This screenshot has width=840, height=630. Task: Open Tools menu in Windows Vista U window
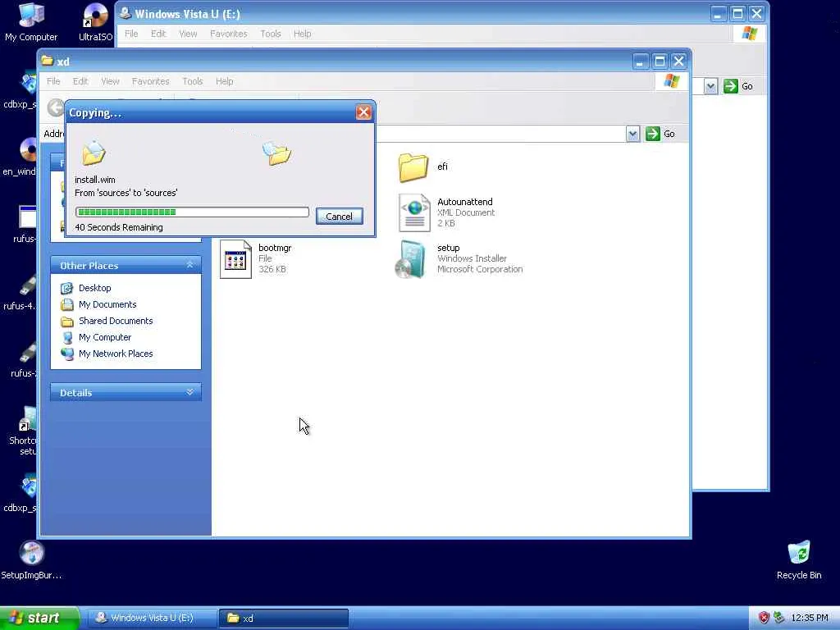[271, 34]
